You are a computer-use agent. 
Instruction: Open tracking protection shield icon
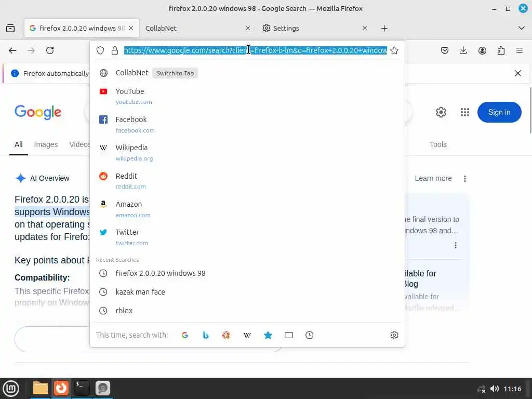tap(100, 50)
